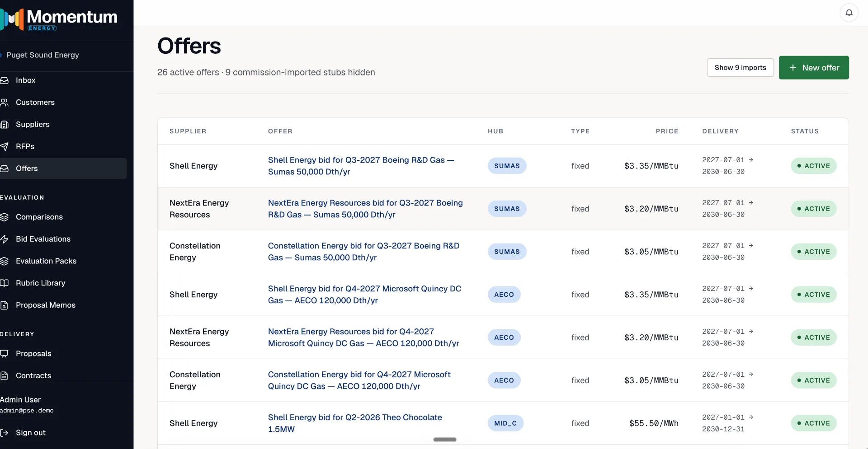Click the Bid Evaluations lightning icon
The width and height of the screenshot is (868, 449).
pos(5,239)
